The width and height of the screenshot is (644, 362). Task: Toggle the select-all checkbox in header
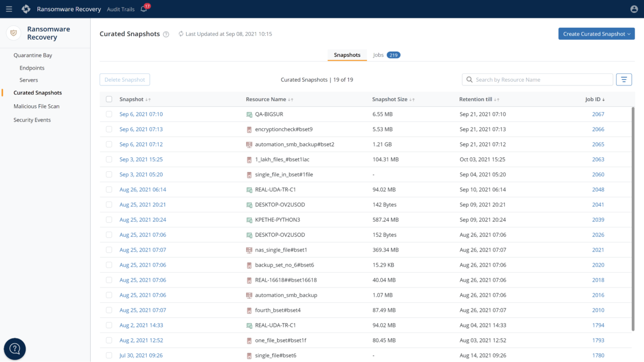(109, 99)
